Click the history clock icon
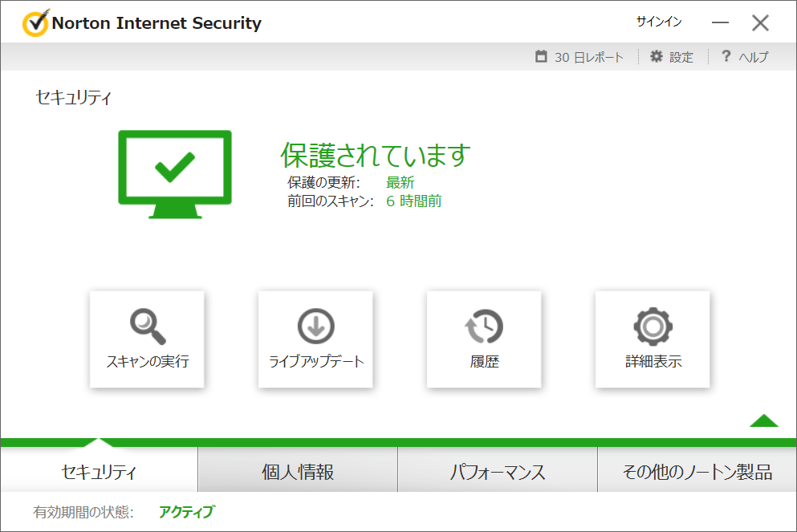 click(x=484, y=326)
